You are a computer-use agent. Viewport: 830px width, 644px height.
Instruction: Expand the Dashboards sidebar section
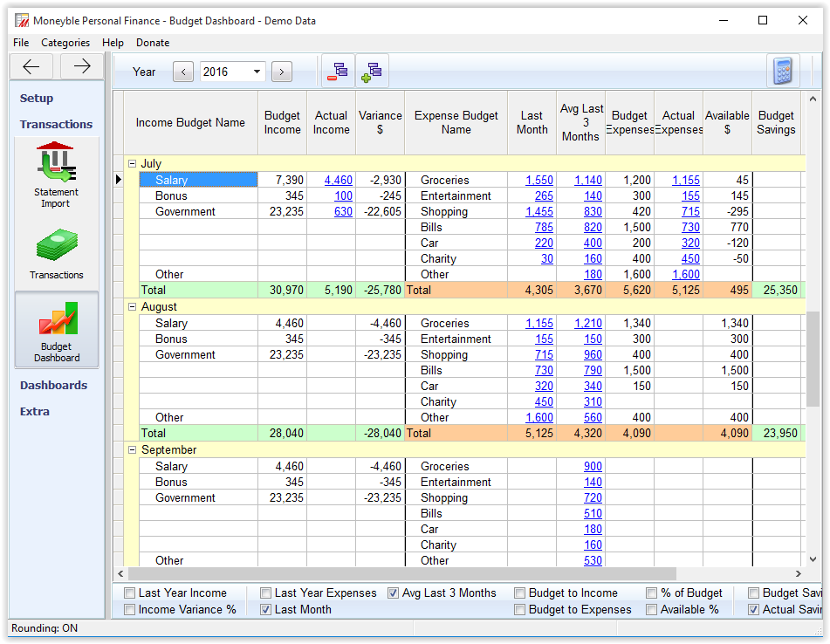click(x=53, y=386)
